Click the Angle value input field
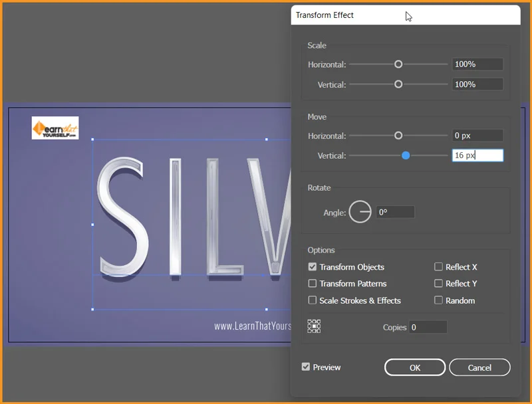The image size is (532, 404). click(395, 213)
